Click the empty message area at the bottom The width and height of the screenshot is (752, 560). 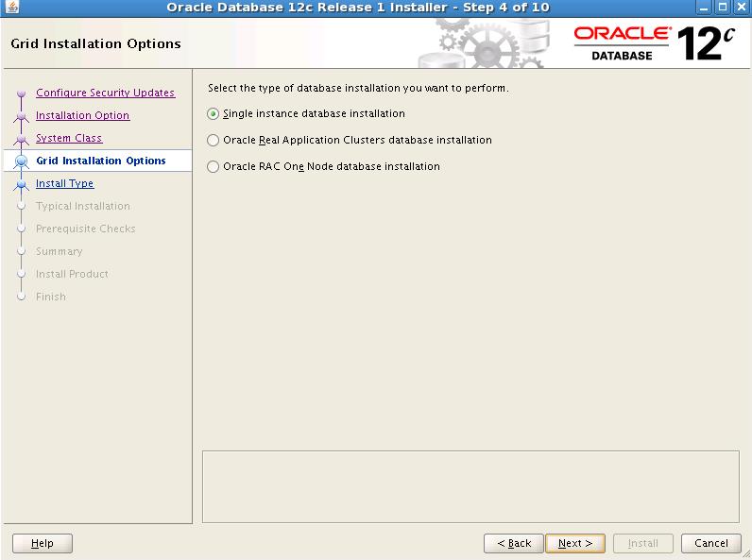click(470, 485)
